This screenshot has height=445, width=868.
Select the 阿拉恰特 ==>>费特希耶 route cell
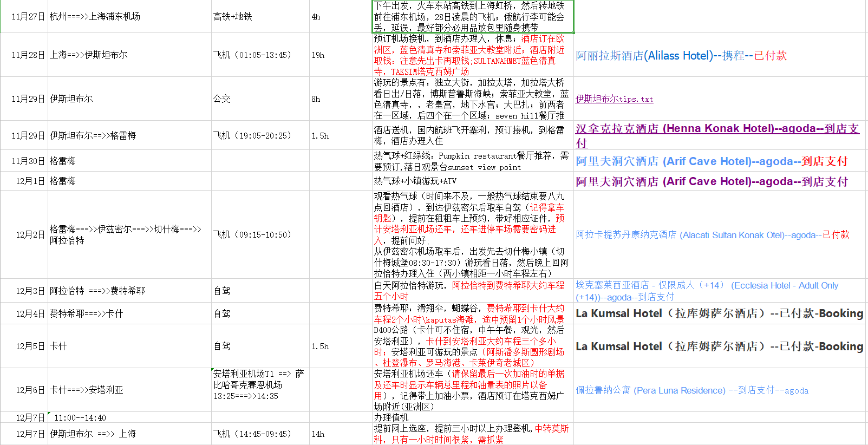tap(130, 291)
